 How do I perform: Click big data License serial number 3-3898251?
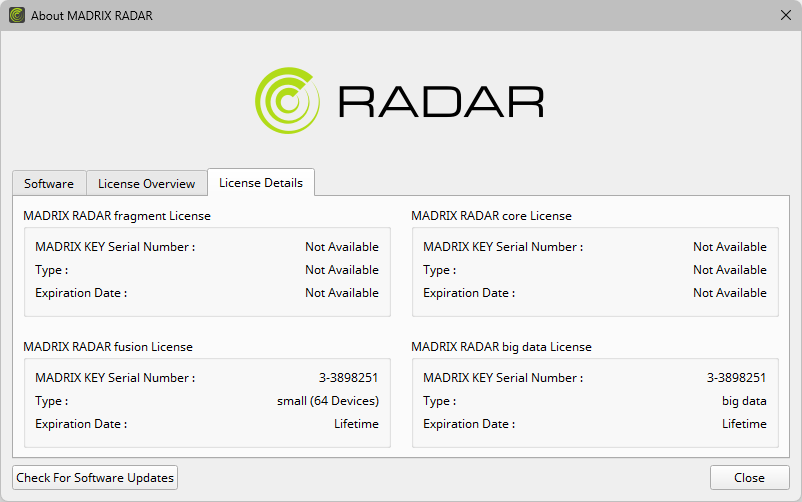(x=737, y=378)
